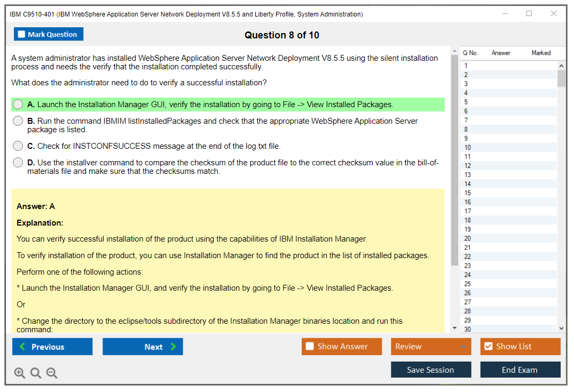Enable the Show Answer checkbox

310,347
